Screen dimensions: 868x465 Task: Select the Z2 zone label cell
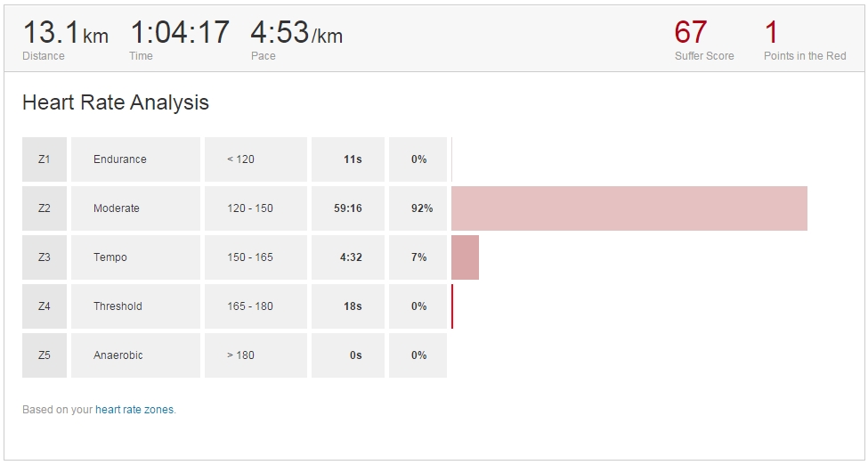45,208
